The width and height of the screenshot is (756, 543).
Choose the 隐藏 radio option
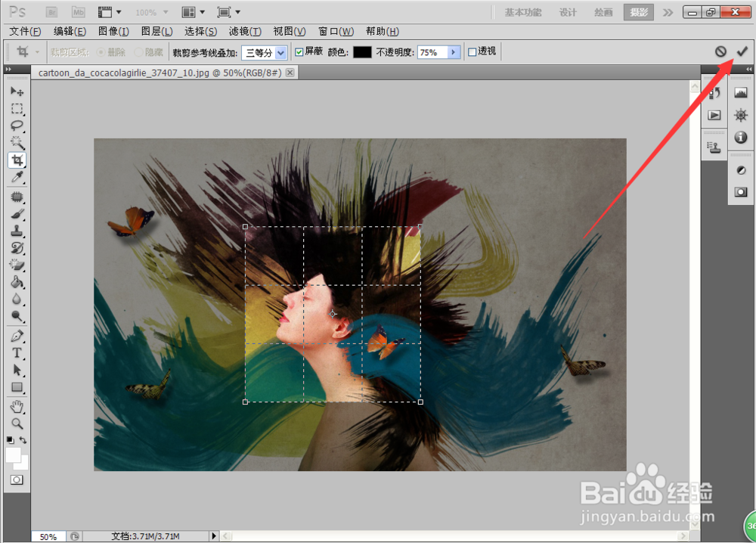click(138, 52)
